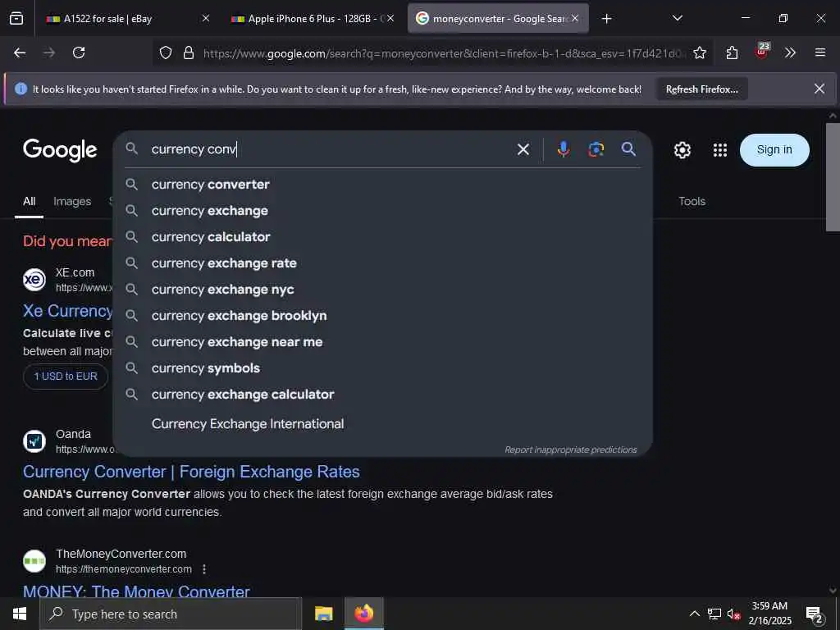Open the Firefox View icon
This screenshot has width=840, height=630.
point(16,19)
